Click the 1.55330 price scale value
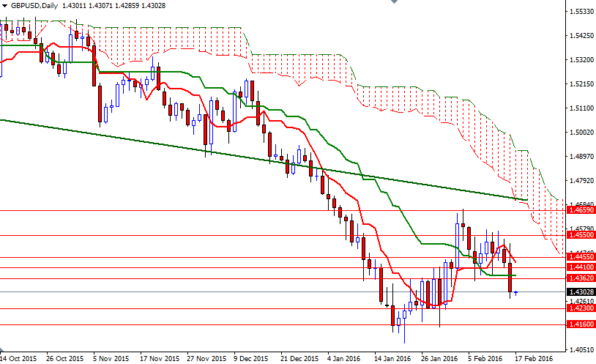This screenshot has width=596, height=364. [x=581, y=12]
